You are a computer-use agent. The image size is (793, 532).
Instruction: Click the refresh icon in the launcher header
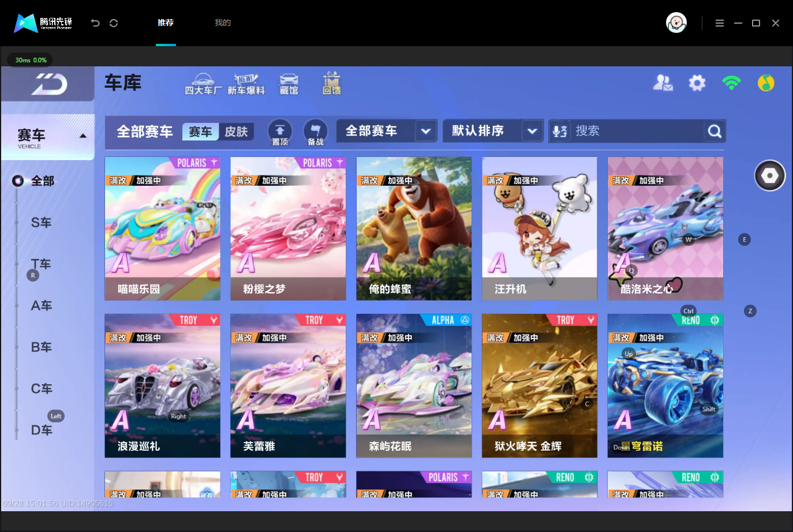114,23
